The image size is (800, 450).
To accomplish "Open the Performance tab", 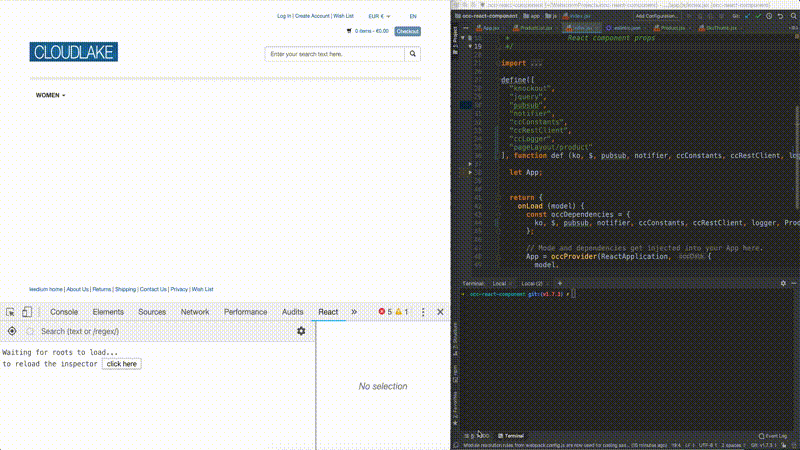I will 245,312.
